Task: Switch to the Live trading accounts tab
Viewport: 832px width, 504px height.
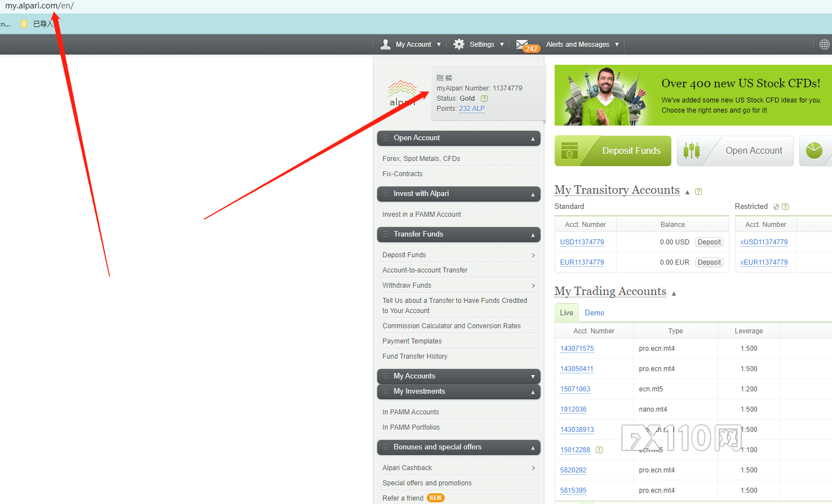Action: (567, 313)
